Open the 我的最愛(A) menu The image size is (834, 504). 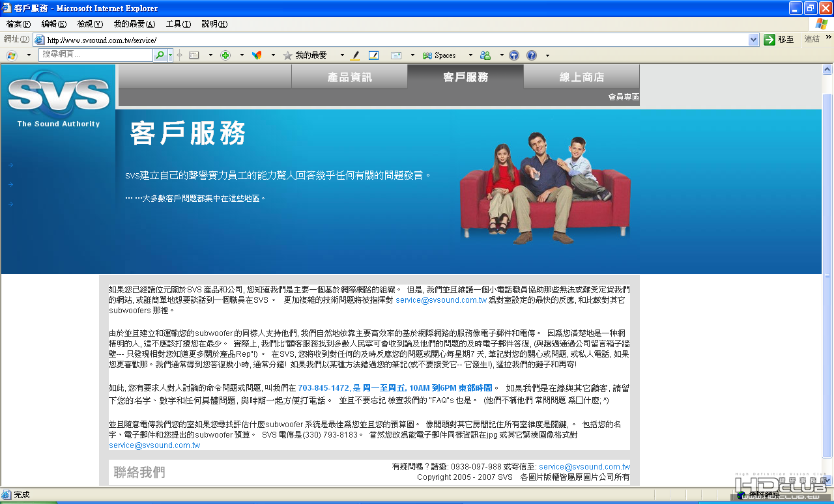click(134, 24)
